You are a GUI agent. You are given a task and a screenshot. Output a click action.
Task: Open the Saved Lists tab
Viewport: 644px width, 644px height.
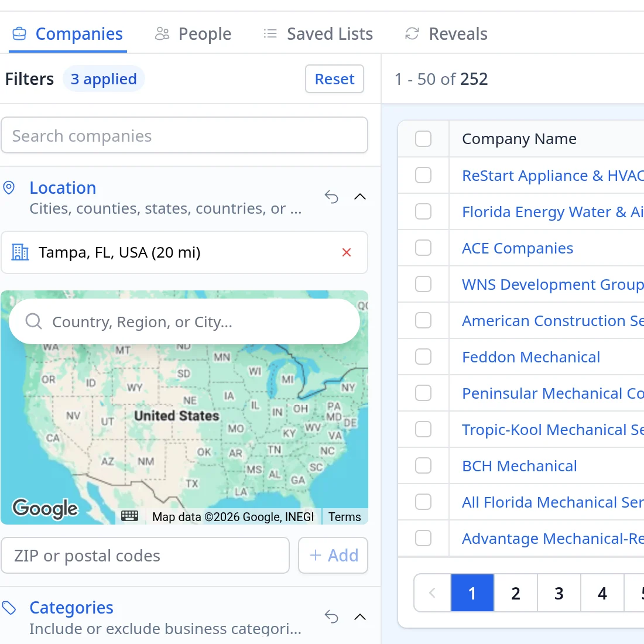(318, 34)
